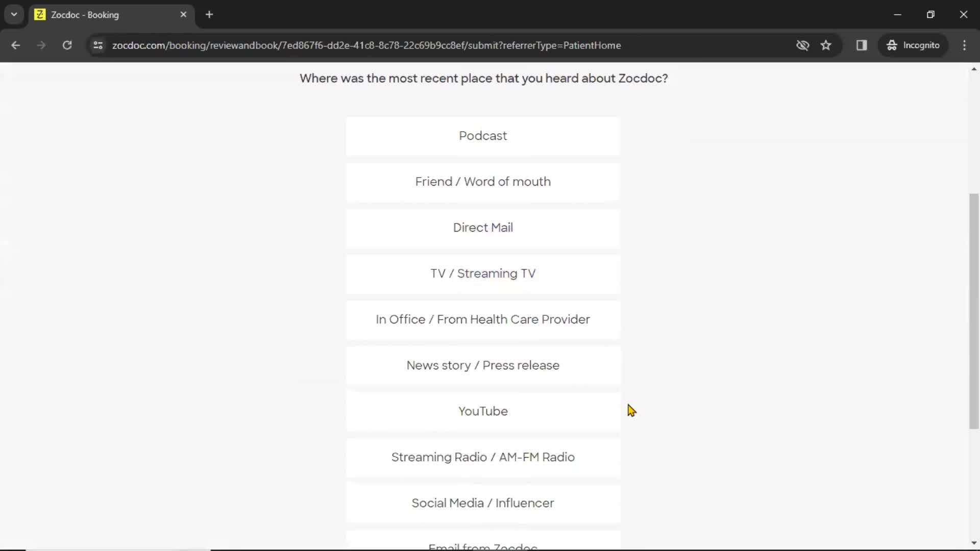Minimize the browser window
This screenshot has width=980, height=551.
click(898, 15)
